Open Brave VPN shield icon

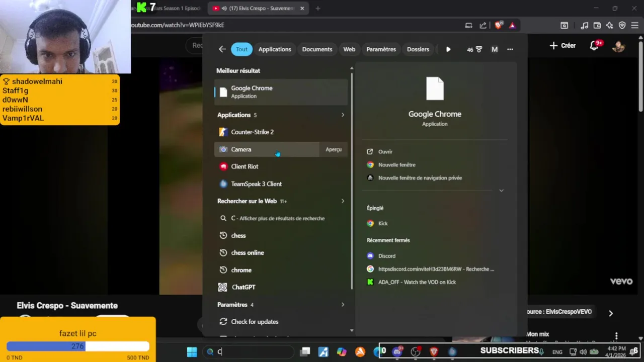pyautogui.click(x=622, y=25)
